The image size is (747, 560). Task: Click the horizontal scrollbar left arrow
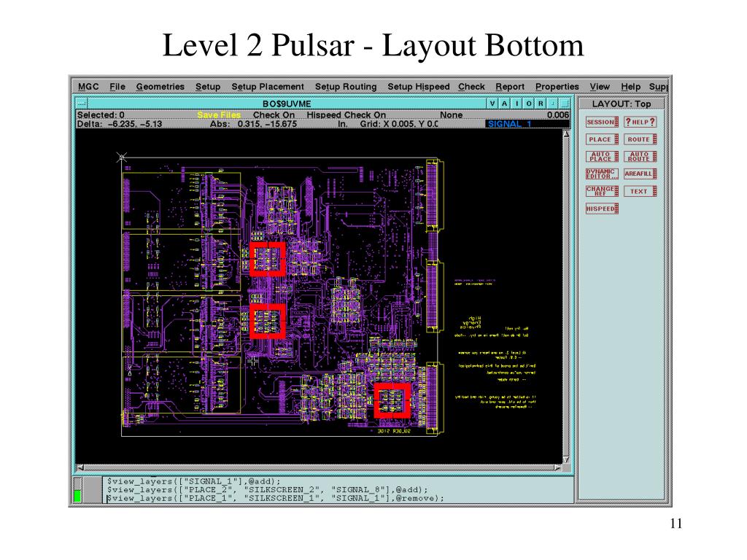(80, 467)
